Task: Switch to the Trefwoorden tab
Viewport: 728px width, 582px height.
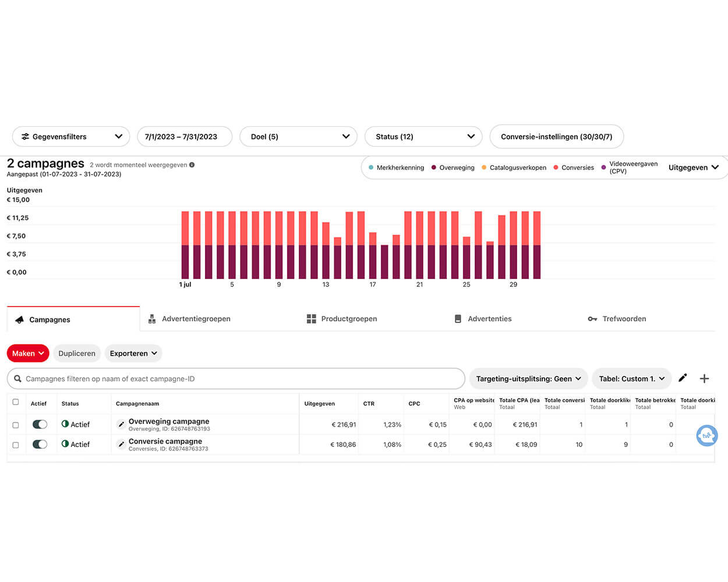Action: tap(617, 319)
